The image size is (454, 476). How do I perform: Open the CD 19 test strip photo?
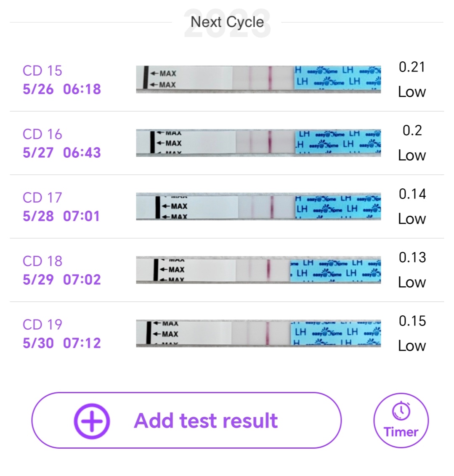pos(258,333)
